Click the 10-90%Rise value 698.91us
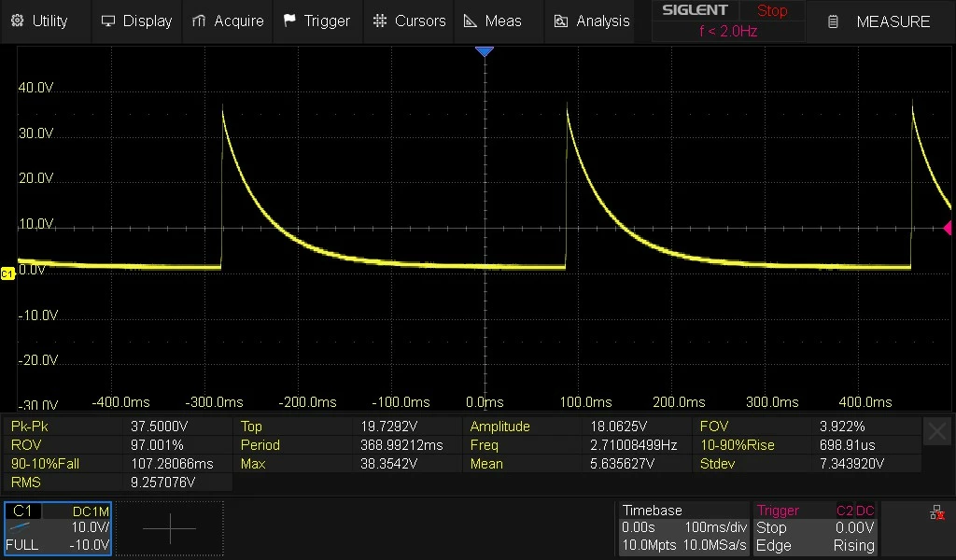The image size is (956, 560). tap(848, 445)
